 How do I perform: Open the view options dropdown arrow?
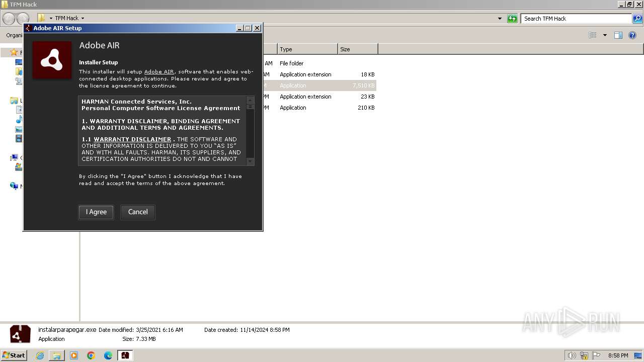click(605, 35)
